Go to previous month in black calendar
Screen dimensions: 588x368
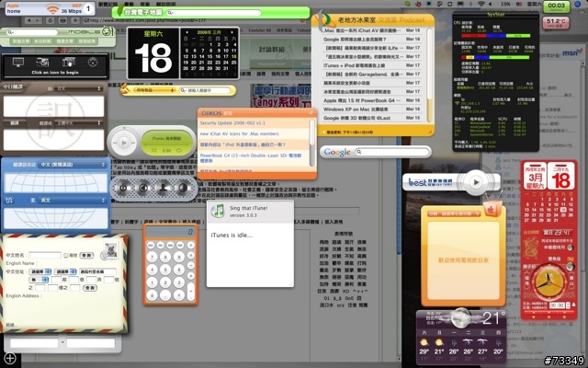pos(187,32)
